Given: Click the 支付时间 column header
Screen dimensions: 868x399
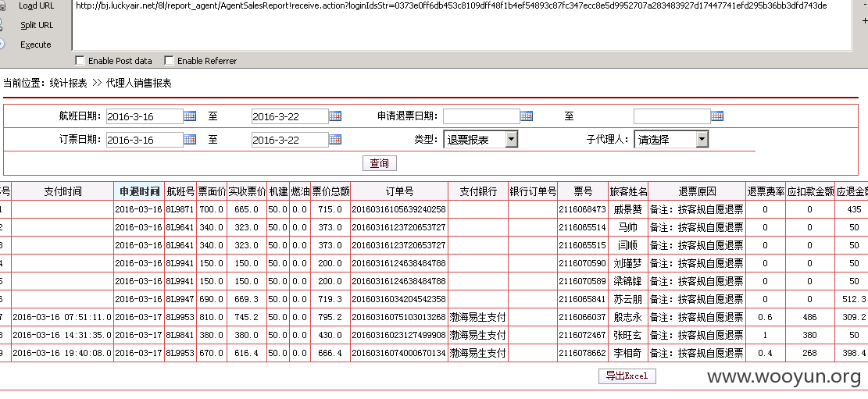Looking at the screenshot, I should coord(63,191).
